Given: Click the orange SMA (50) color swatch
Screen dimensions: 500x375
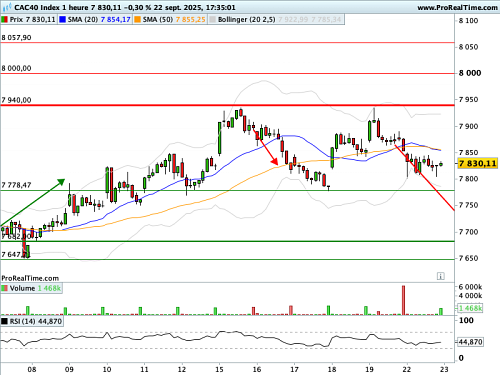Looking at the screenshot, I should click(137, 20).
